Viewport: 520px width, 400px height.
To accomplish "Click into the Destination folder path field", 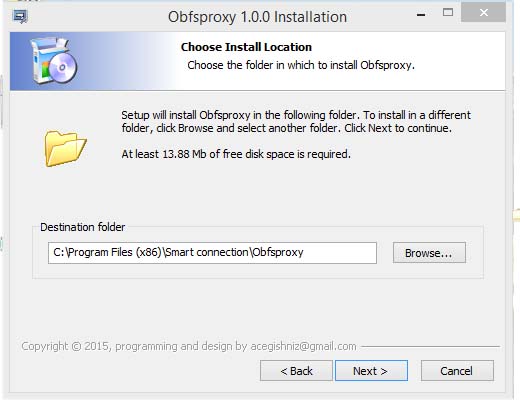I will (212, 253).
